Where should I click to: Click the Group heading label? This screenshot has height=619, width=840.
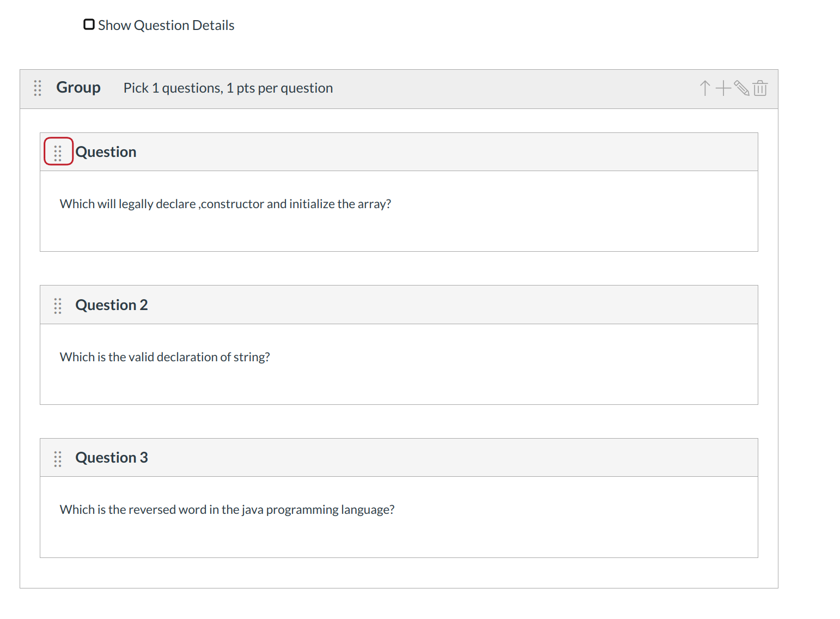point(78,88)
